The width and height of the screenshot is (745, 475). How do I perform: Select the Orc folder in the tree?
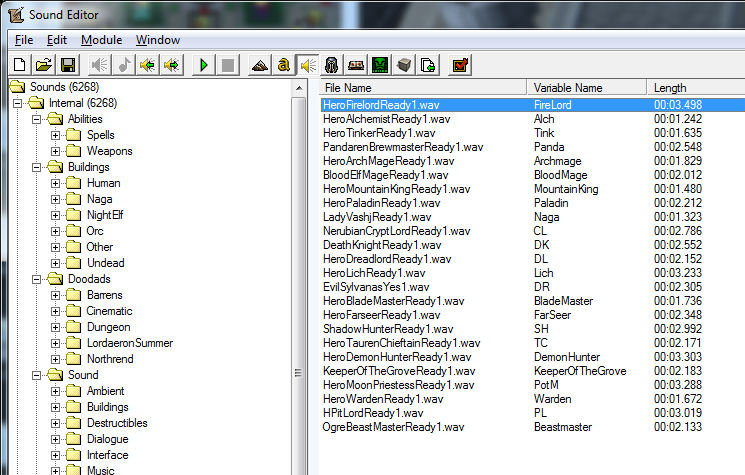click(x=95, y=231)
